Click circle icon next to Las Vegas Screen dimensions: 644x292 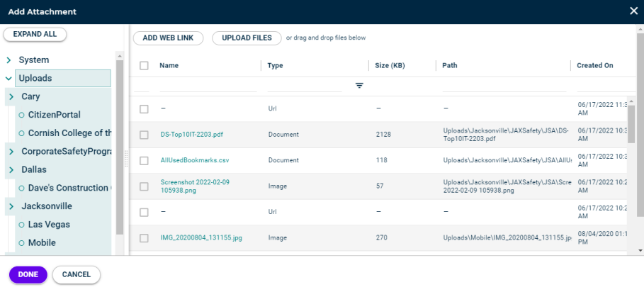21,225
